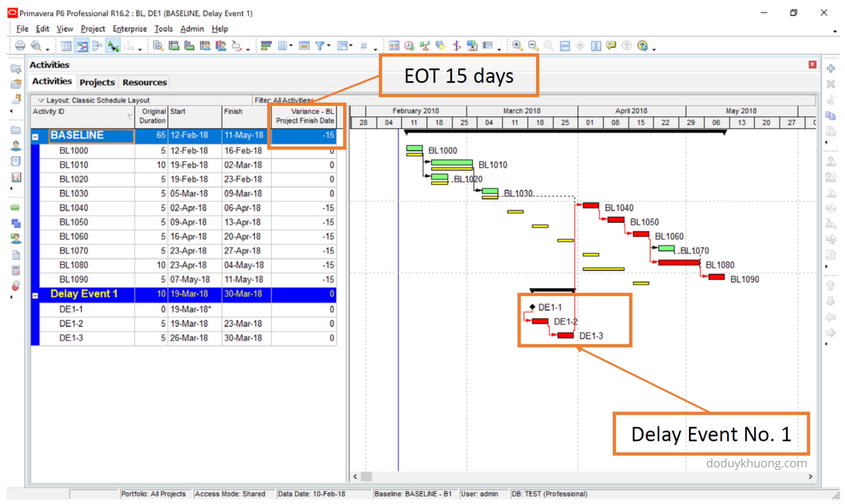Click the Activity ID column header
The width and height of the screenshot is (845, 504).
(48, 111)
